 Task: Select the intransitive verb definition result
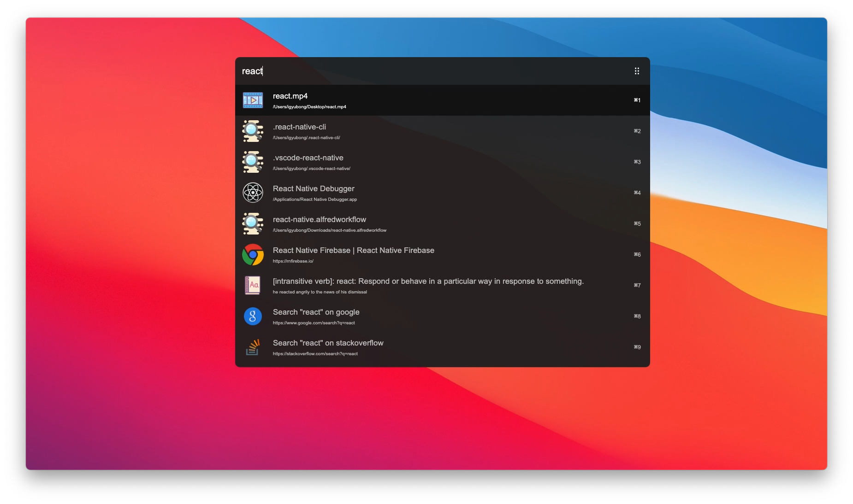click(x=428, y=281)
